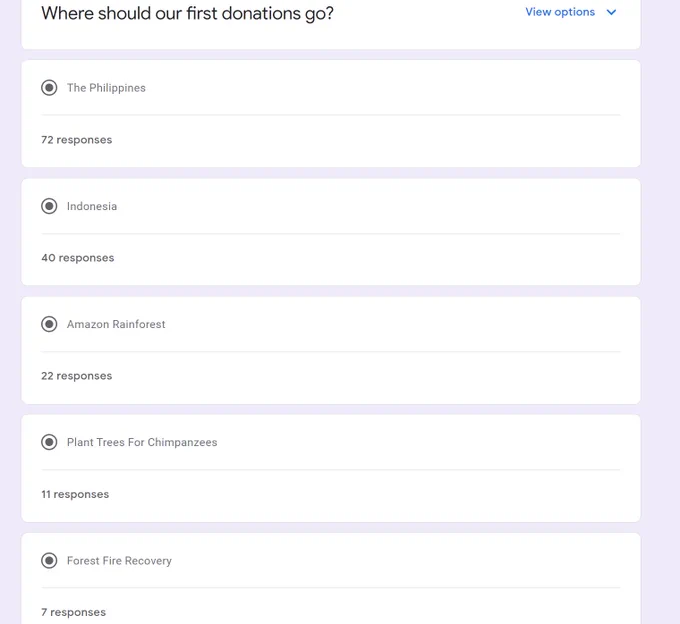Image resolution: width=680 pixels, height=624 pixels.
Task: Choose the Amazon Rainforest radio option
Action: click(x=49, y=324)
